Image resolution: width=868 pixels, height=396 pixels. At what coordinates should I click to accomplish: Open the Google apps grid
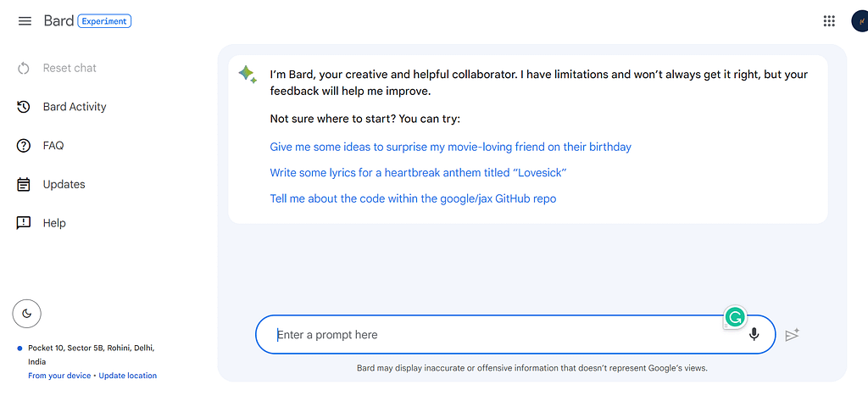(x=829, y=21)
